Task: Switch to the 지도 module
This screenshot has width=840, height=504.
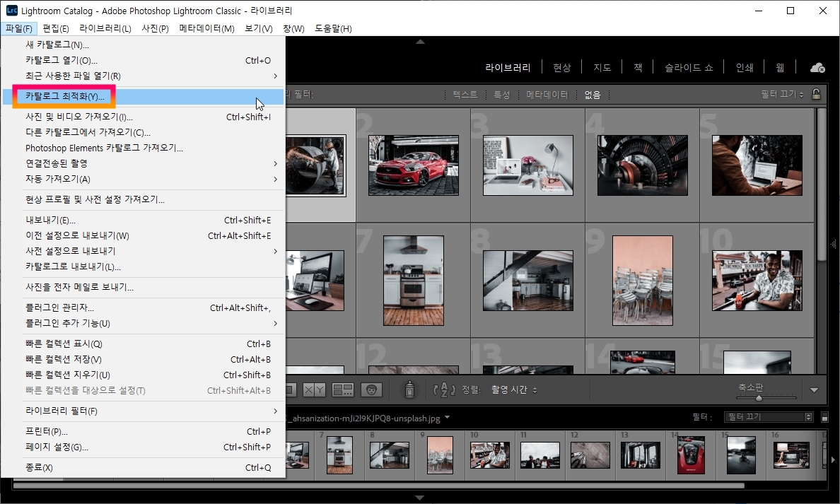Action: (x=602, y=67)
